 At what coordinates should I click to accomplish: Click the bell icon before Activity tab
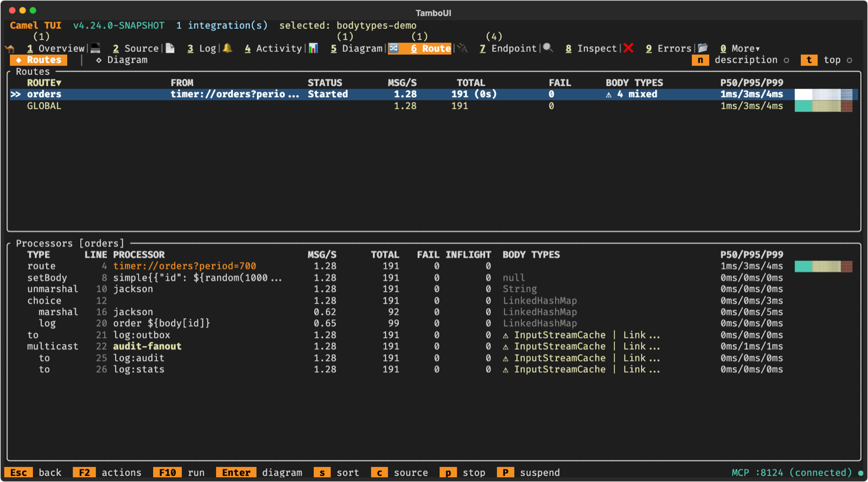(x=227, y=48)
